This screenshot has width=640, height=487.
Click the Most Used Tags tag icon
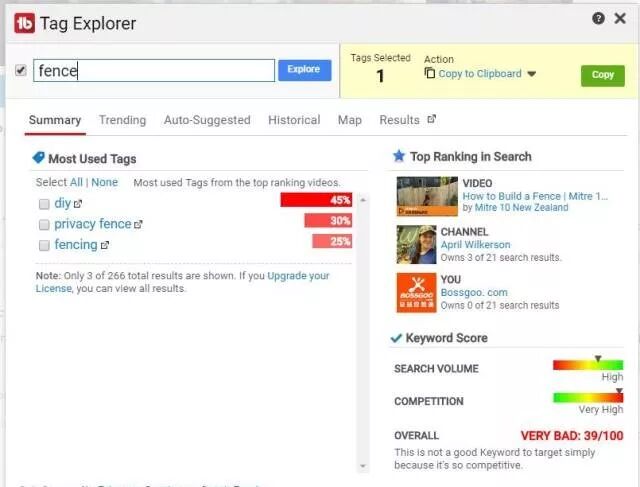tap(38, 158)
